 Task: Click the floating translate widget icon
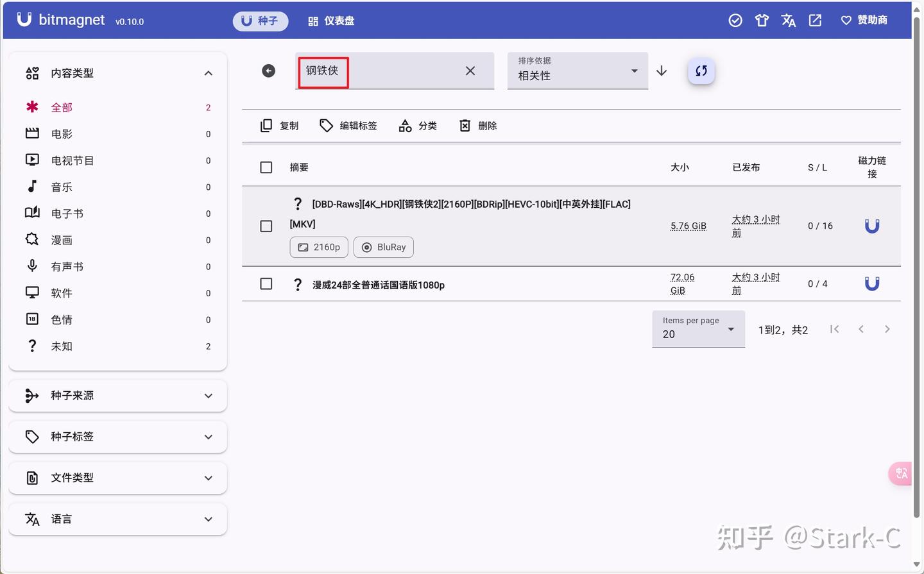[901, 473]
